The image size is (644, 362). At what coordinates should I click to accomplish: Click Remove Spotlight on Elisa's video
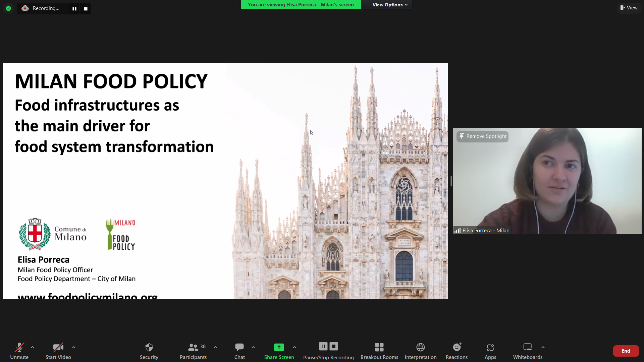[x=483, y=136]
